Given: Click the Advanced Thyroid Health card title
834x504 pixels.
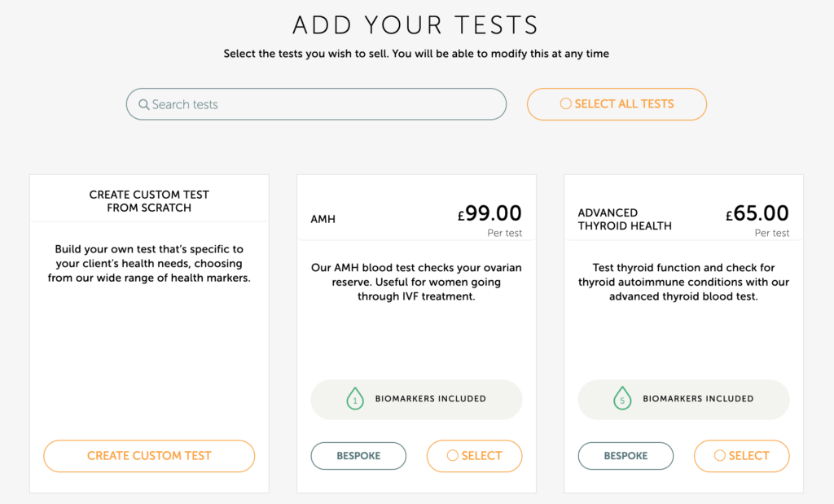Looking at the screenshot, I should 625,219.
